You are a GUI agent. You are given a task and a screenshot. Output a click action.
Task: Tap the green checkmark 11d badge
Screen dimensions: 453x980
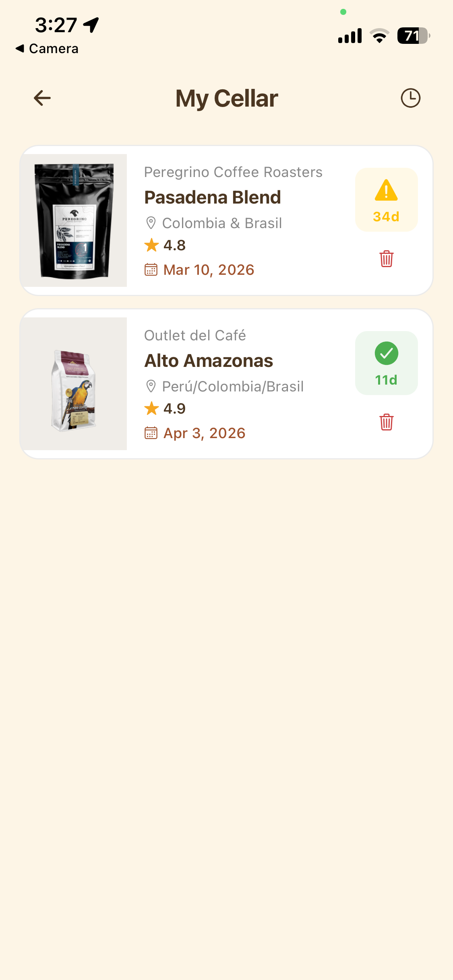[x=386, y=363]
